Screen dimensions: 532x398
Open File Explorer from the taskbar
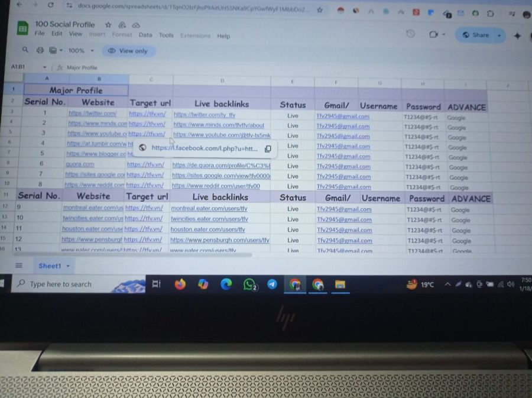tap(340, 284)
